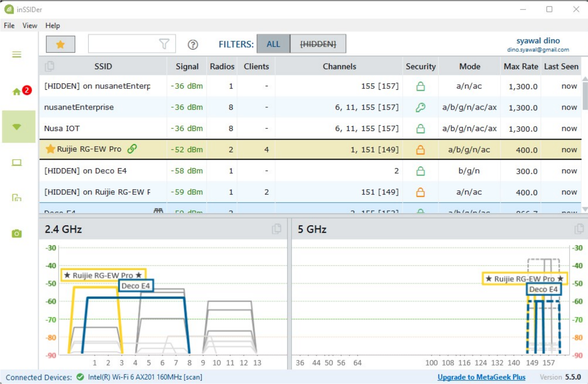
Task: Click the filter funnel icon
Action: [164, 44]
